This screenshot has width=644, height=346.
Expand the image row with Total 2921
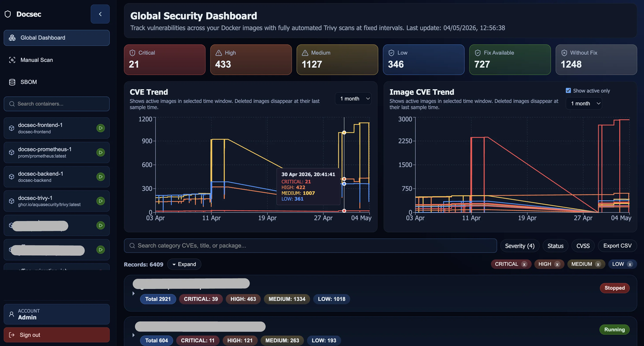(134, 293)
